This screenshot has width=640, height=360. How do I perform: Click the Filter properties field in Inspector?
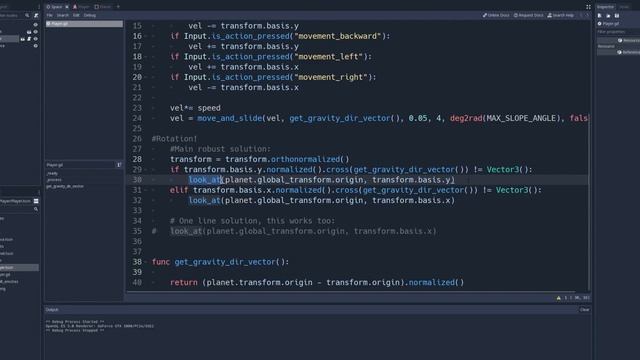click(618, 31)
